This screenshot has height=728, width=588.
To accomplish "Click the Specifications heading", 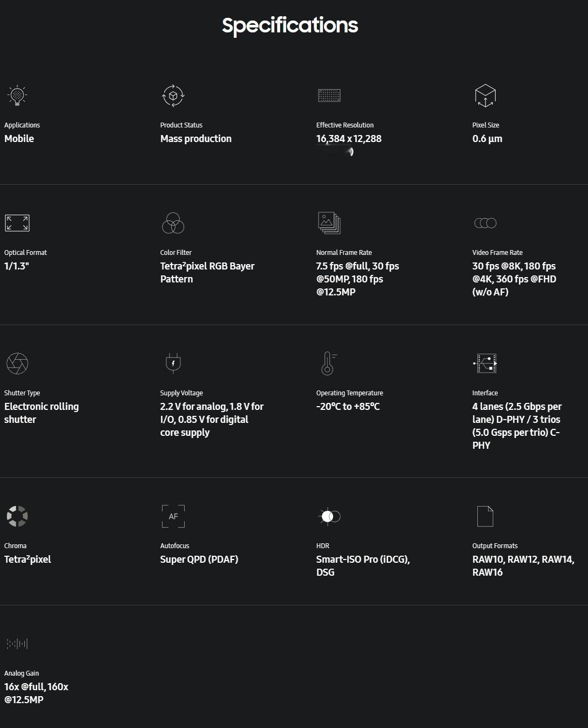I will [x=290, y=25].
